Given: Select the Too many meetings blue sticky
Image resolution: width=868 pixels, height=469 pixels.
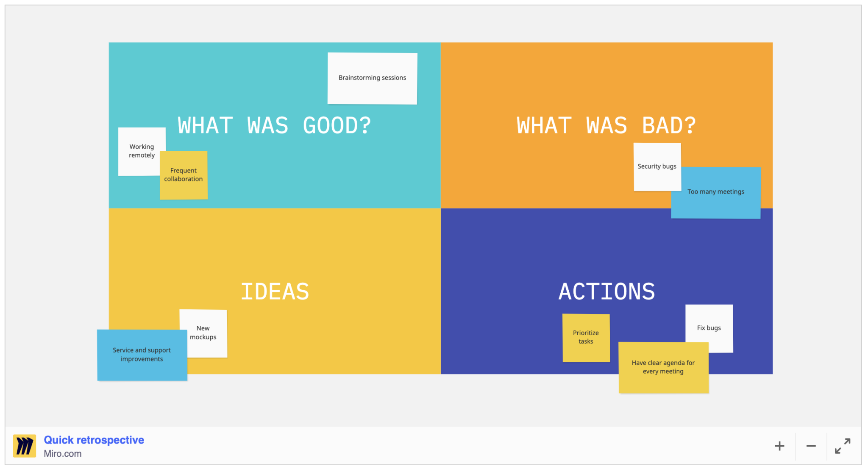Looking at the screenshot, I should click(x=715, y=191).
